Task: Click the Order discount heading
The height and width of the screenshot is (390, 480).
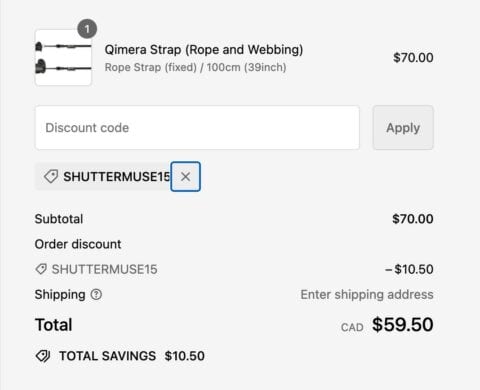Action: pos(78,244)
